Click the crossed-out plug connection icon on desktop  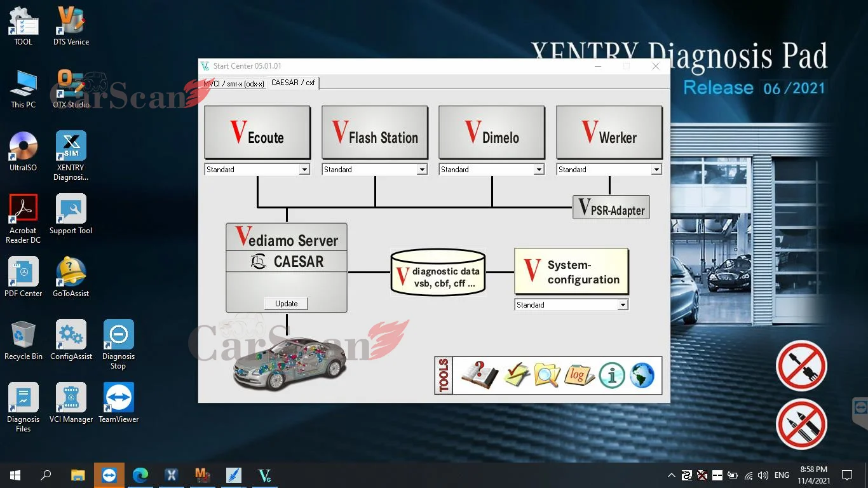coord(801,366)
